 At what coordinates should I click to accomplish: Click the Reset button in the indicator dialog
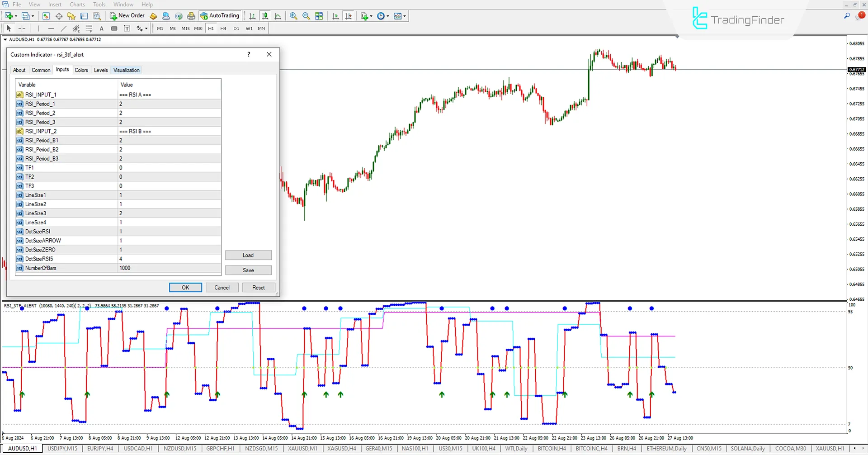pyautogui.click(x=259, y=287)
